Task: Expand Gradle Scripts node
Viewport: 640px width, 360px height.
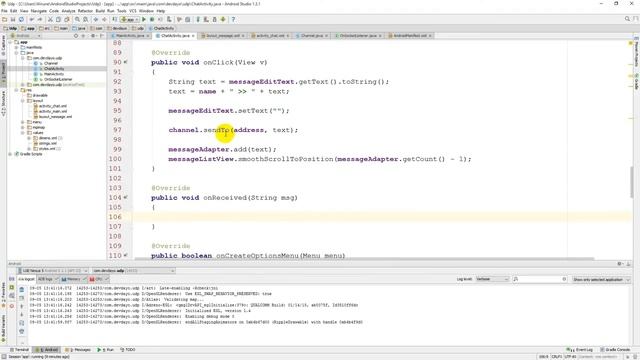Action: coord(10,154)
